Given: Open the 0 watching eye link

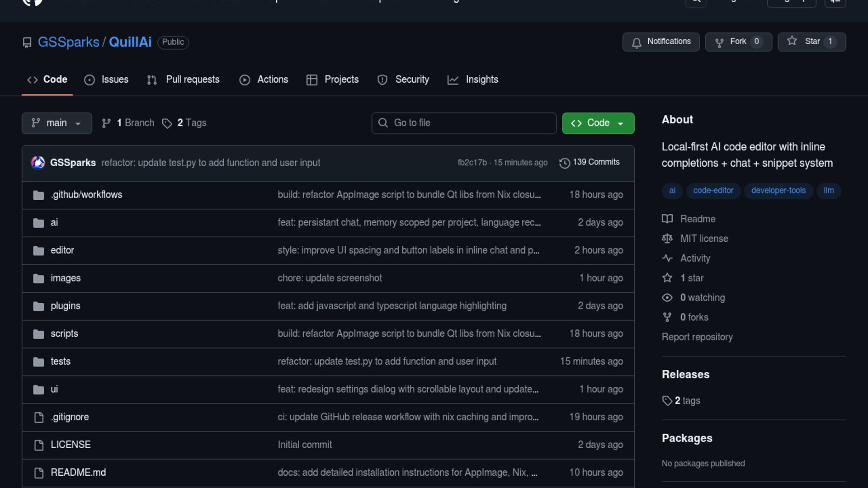Looking at the screenshot, I should point(667,298).
